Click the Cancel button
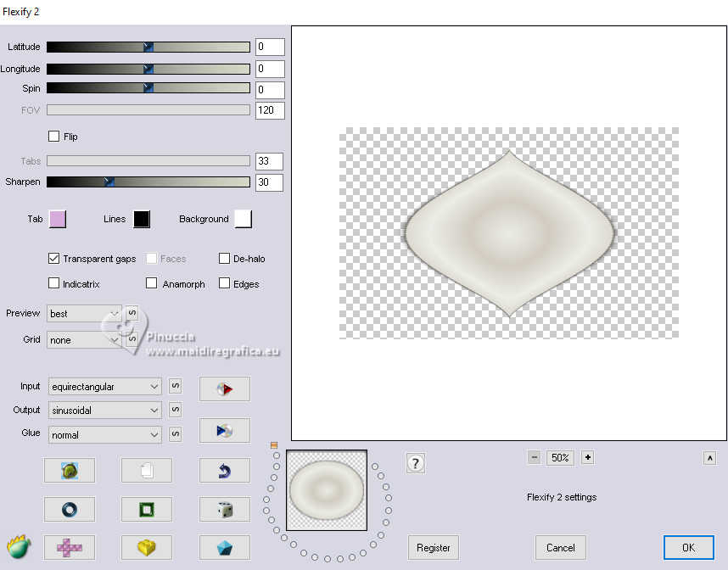728x570 pixels. click(x=560, y=548)
